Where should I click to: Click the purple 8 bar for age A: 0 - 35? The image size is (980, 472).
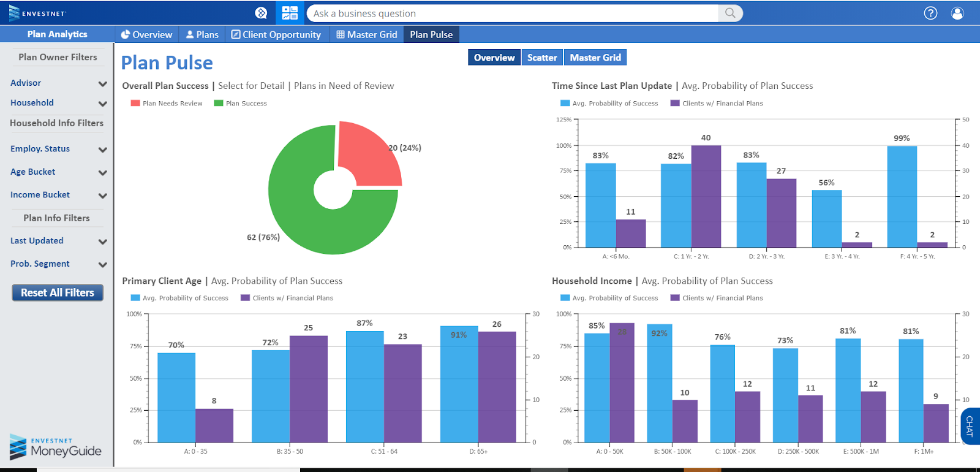(214, 425)
